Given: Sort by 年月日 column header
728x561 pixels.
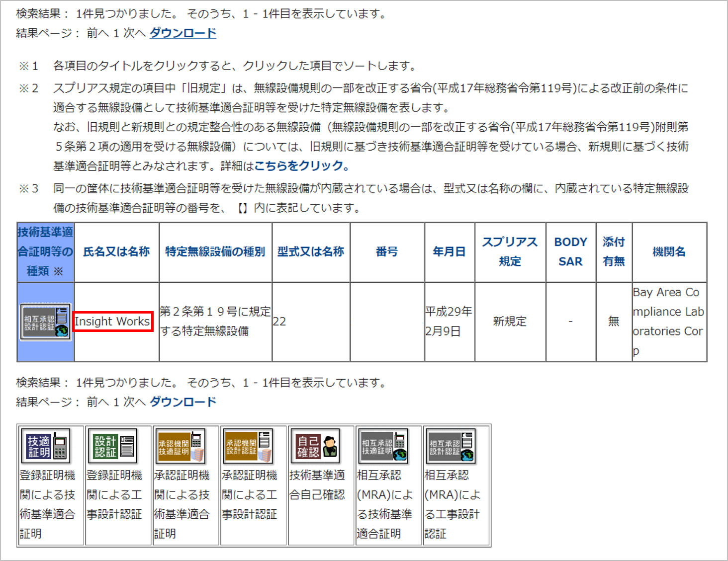Looking at the screenshot, I should 449,251.
